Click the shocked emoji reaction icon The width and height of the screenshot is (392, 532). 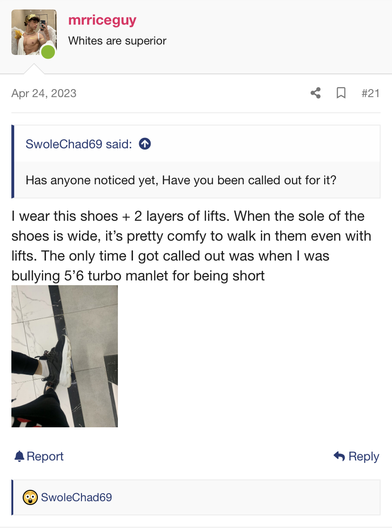tap(30, 497)
